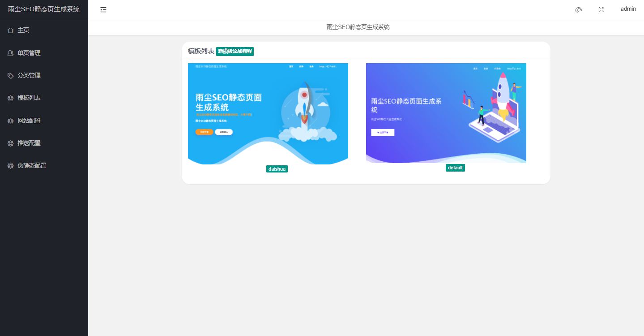
Task: Open 单页管理 menu item
Action: [x=29, y=53]
